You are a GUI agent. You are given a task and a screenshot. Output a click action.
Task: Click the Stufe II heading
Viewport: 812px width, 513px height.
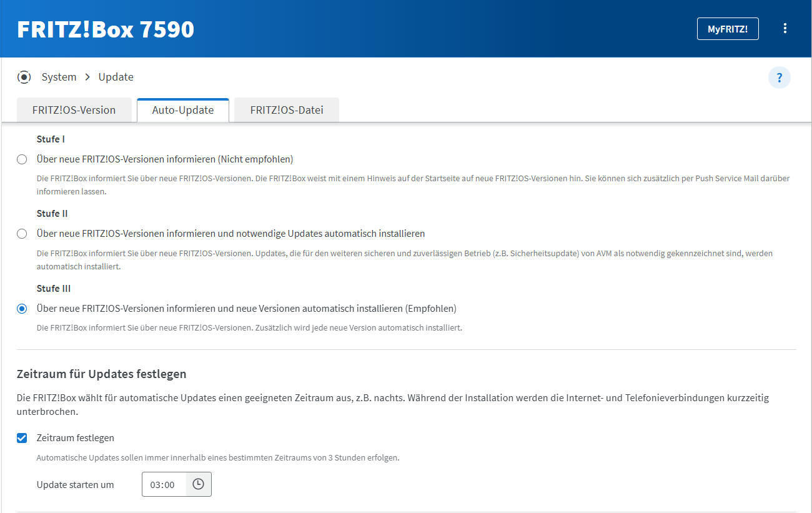coord(52,214)
